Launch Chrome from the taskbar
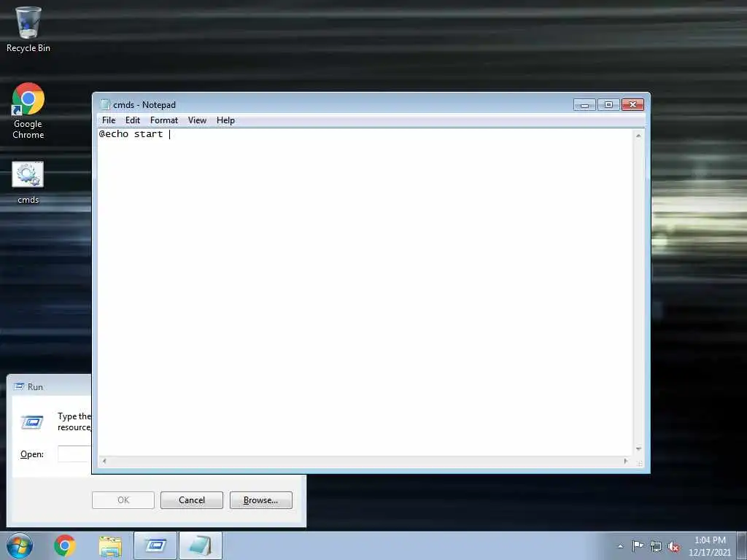 coord(65,545)
